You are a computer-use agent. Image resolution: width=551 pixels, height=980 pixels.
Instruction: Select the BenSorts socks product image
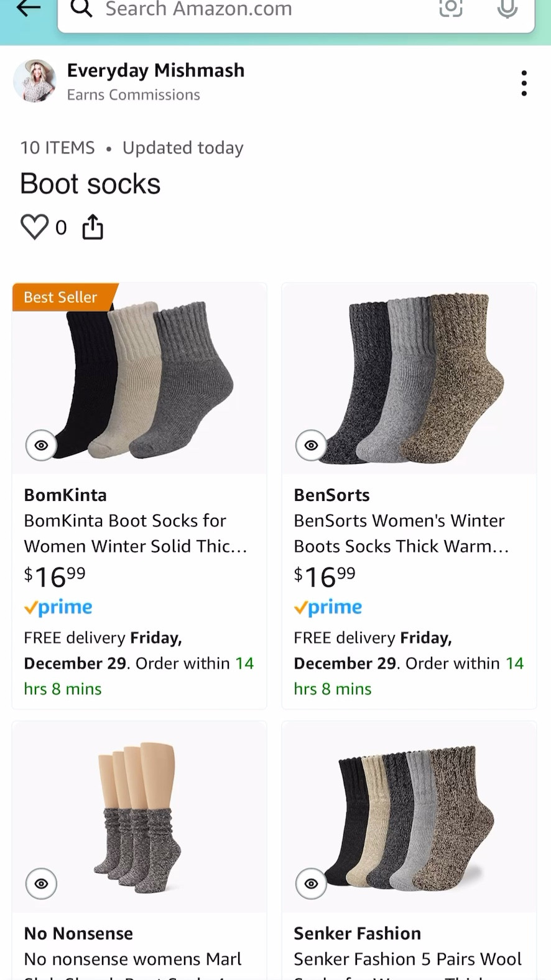417,380
